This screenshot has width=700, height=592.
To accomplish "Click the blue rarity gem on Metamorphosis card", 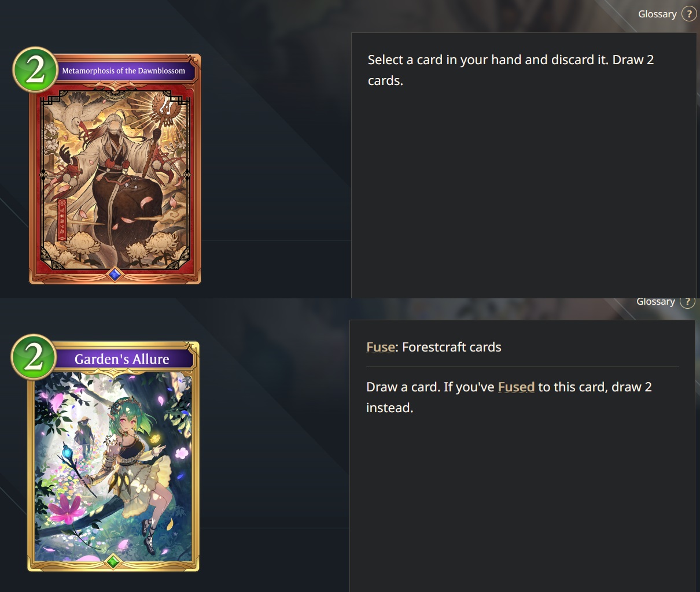I will pos(115,275).
